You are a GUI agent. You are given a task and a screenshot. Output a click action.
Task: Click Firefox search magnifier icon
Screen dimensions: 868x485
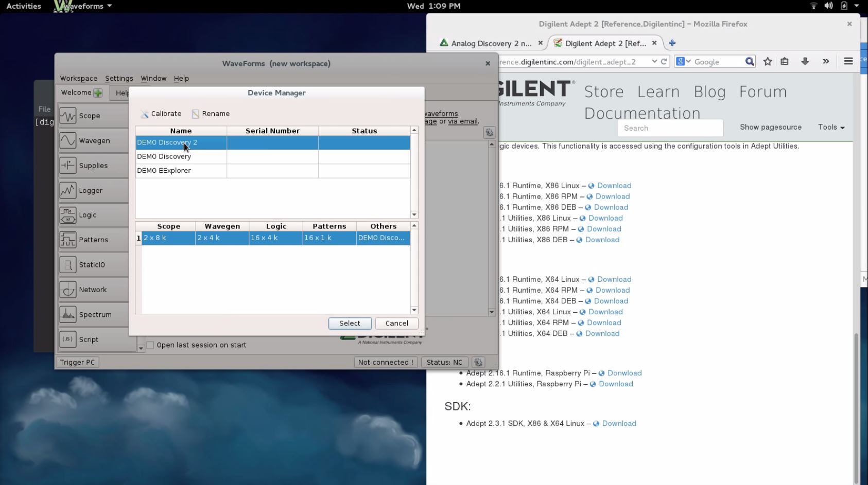750,62
